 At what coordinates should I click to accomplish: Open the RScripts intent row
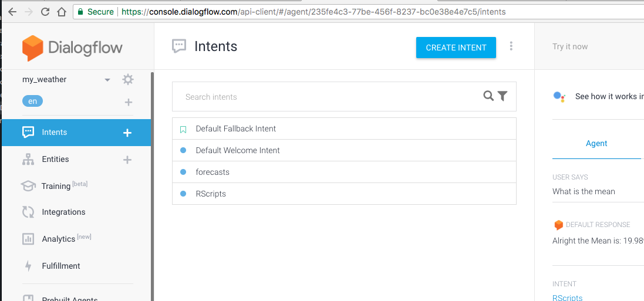[x=344, y=194]
